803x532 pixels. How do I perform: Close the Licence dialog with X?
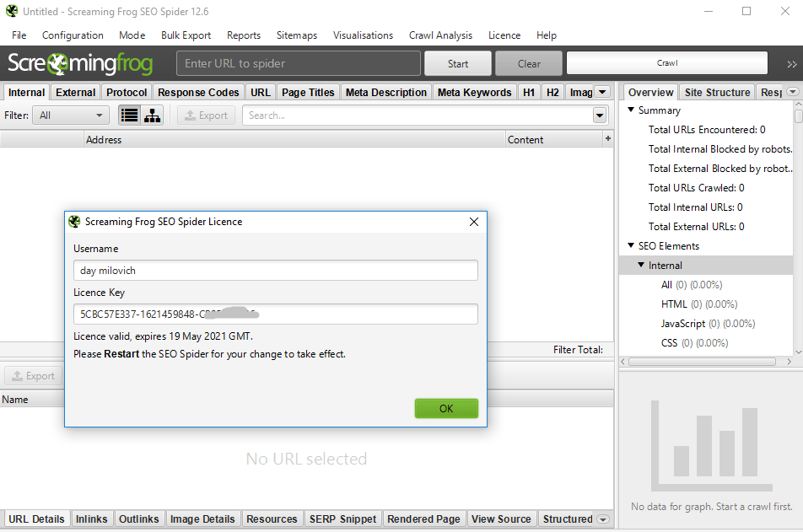[x=474, y=222]
